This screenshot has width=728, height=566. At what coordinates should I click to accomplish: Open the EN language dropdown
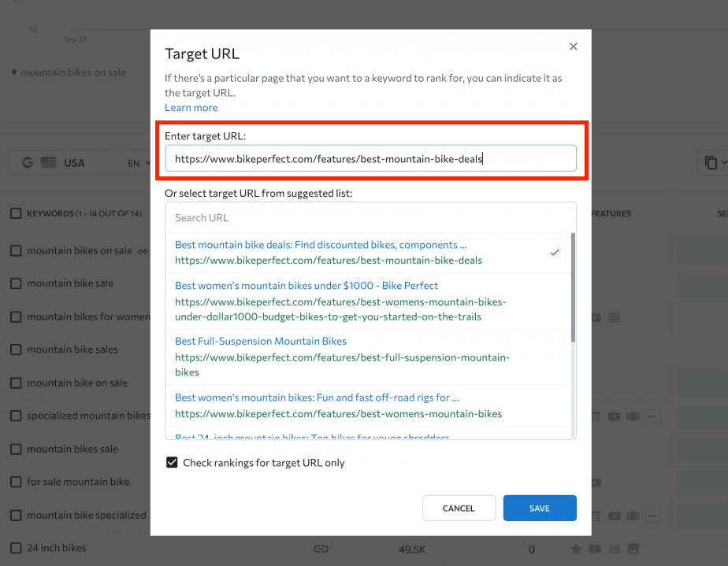(139, 163)
